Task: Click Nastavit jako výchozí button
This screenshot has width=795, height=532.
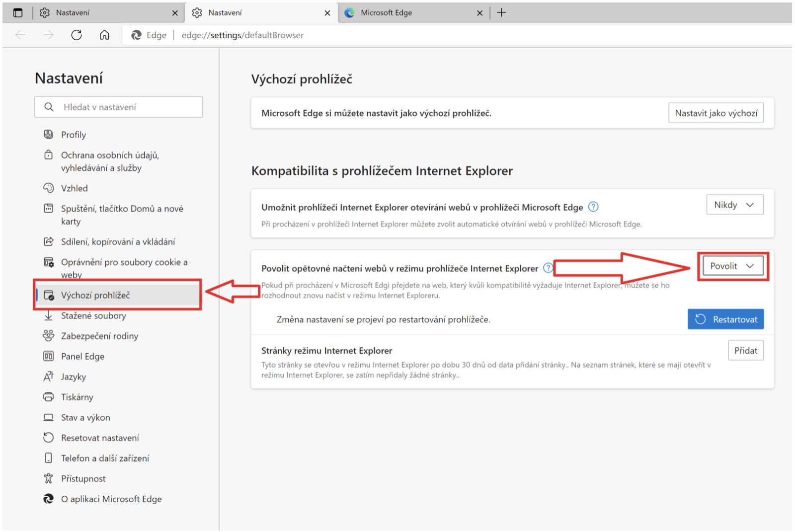Action: pyautogui.click(x=716, y=113)
